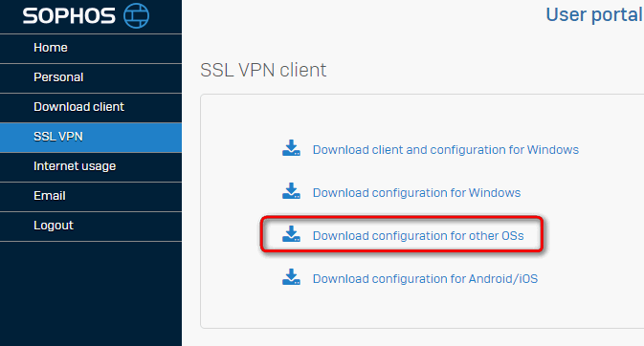The image size is (644, 346).
Task: Click Download configuration for Android/iOS link
Action: [x=425, y=279]
